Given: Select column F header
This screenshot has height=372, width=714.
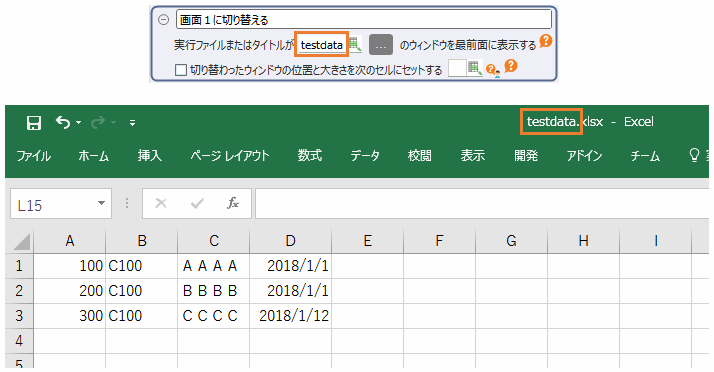Looking at the screenshot, I should (439, 241).
